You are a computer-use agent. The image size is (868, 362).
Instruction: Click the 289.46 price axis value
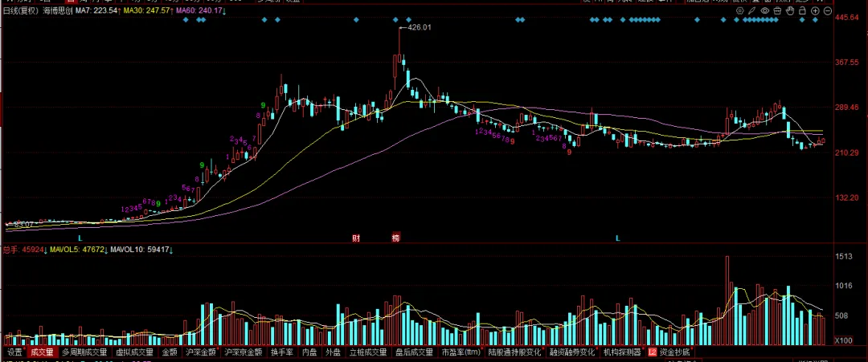(x=847, y=108)
